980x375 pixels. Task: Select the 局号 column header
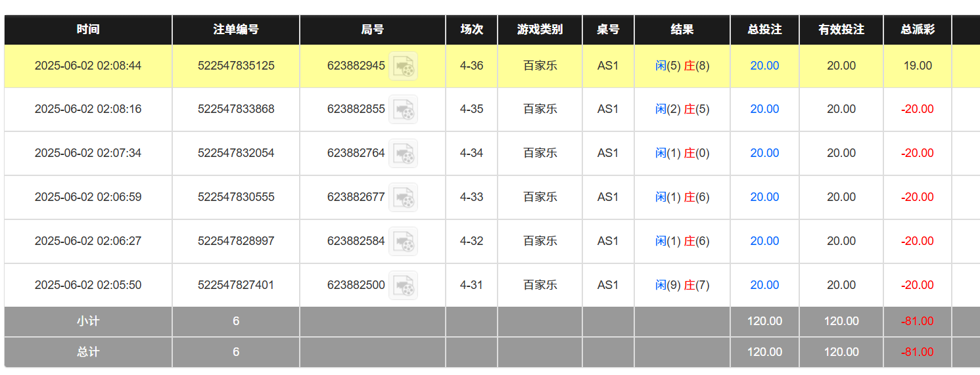tap(373, 30)
